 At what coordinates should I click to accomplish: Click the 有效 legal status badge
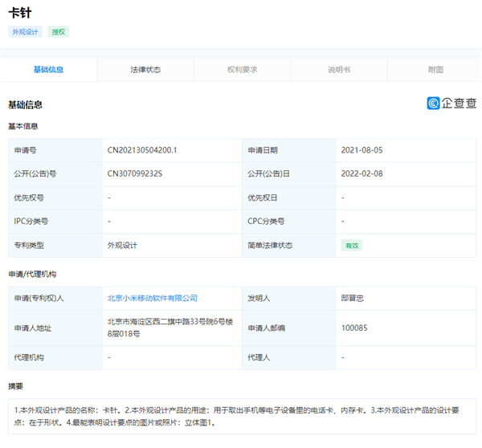tap(351, 245)
